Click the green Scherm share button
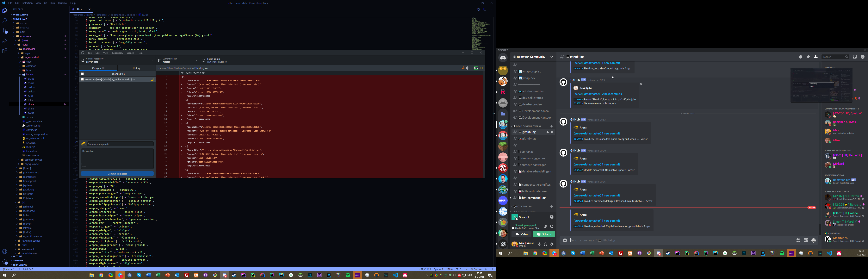Viewport: 868px width, 279px height. pyautogui.click(x=544, y=234)
